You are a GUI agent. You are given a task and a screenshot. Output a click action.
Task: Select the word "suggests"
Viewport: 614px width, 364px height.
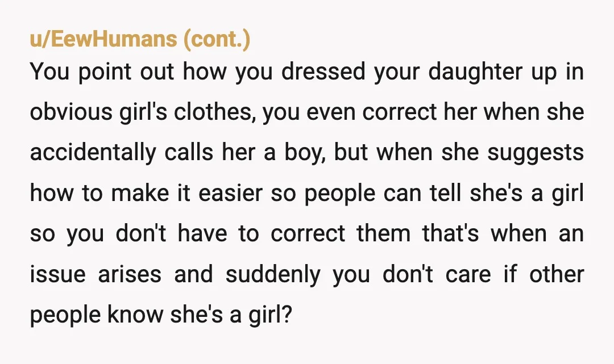pos(536,153)
